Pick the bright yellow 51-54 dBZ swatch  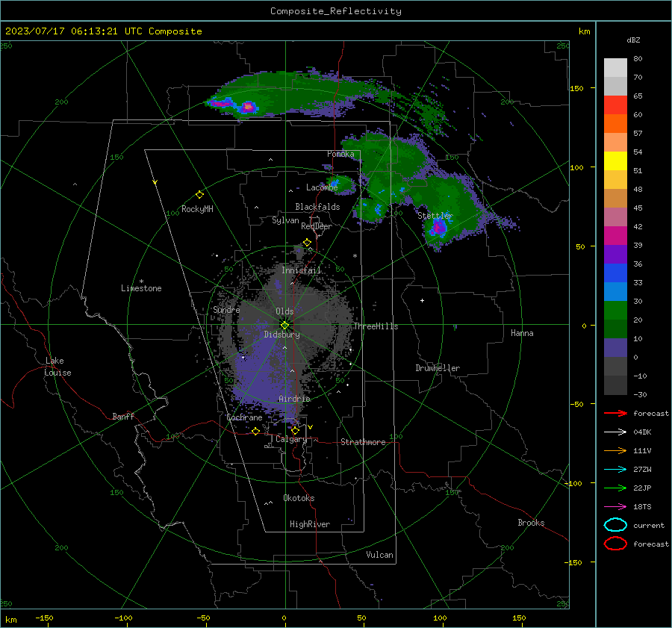point(615,161)
